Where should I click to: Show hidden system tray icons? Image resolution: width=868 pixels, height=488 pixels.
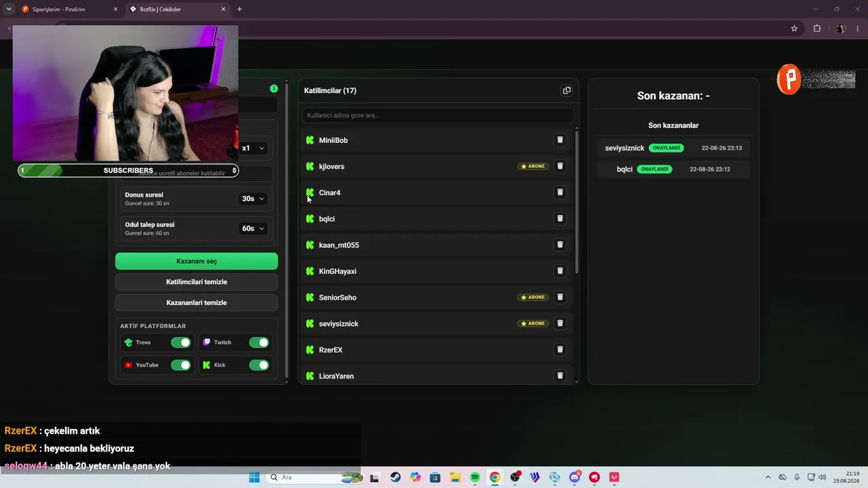point(768,477)
